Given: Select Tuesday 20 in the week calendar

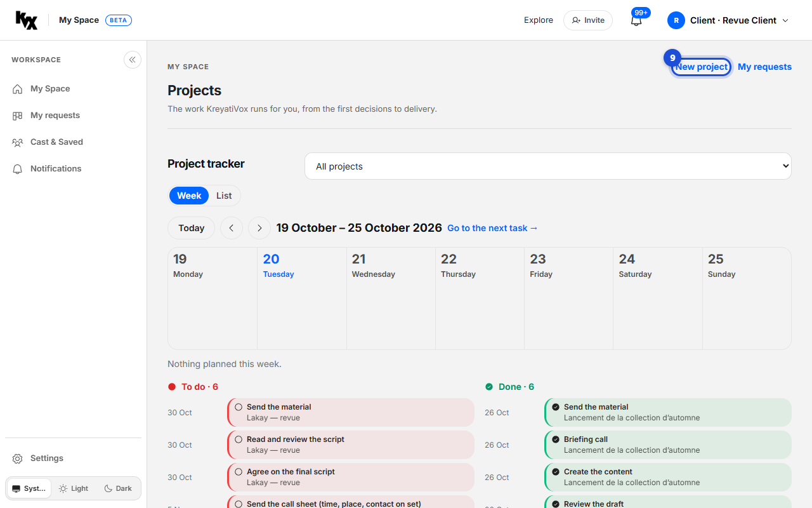Looking at the screenshot, I should point(302,298).
